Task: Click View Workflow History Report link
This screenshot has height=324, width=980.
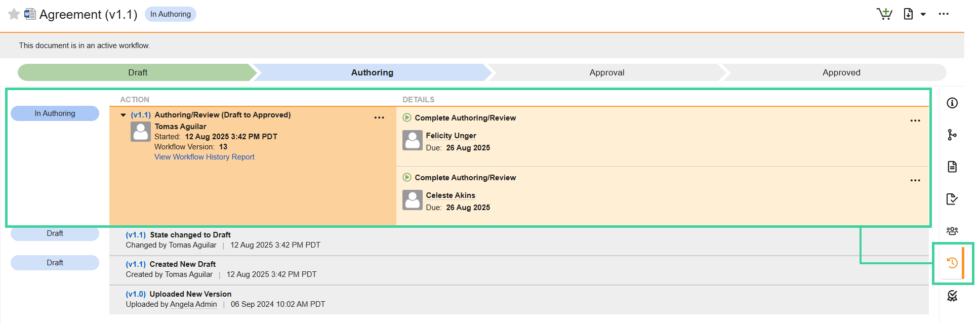Action: (x=204, y=157)
